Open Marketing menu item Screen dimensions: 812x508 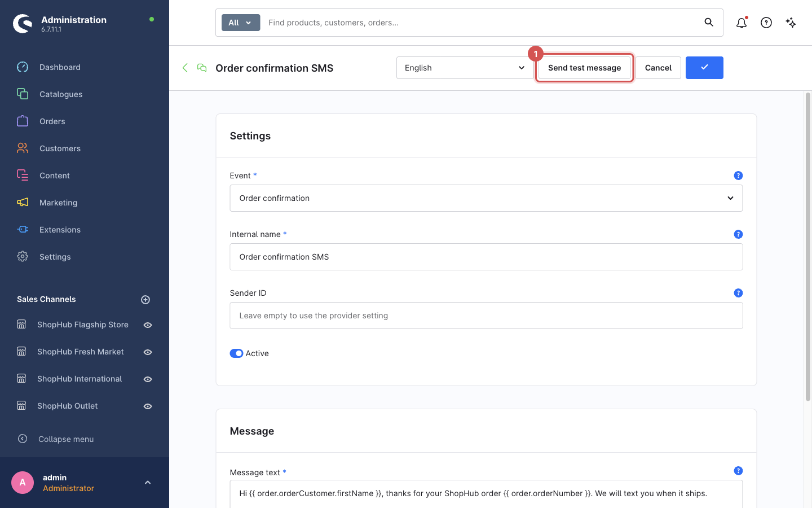[x=58, y=203]
